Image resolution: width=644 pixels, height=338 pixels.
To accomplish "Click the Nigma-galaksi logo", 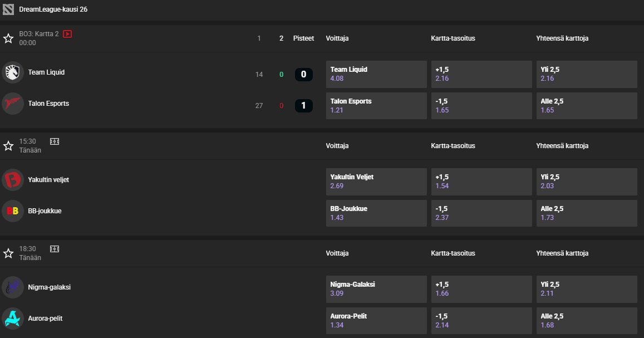I will point(13,287).
